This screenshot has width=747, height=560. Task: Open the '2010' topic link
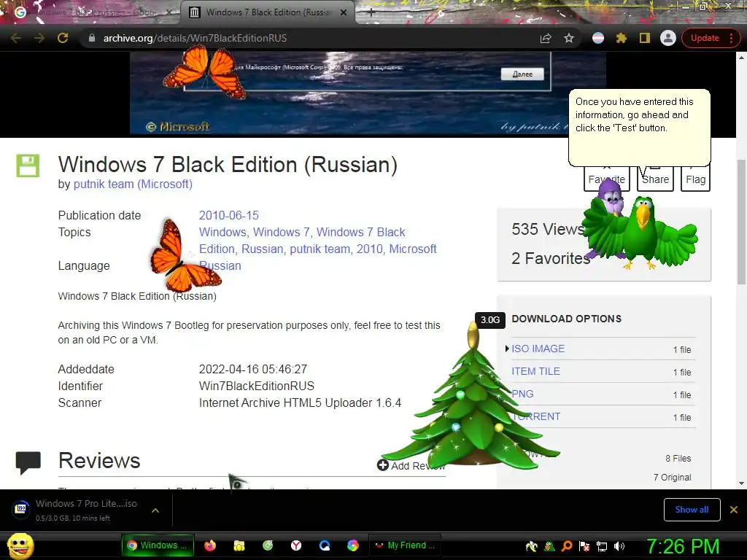pos(369,249)
